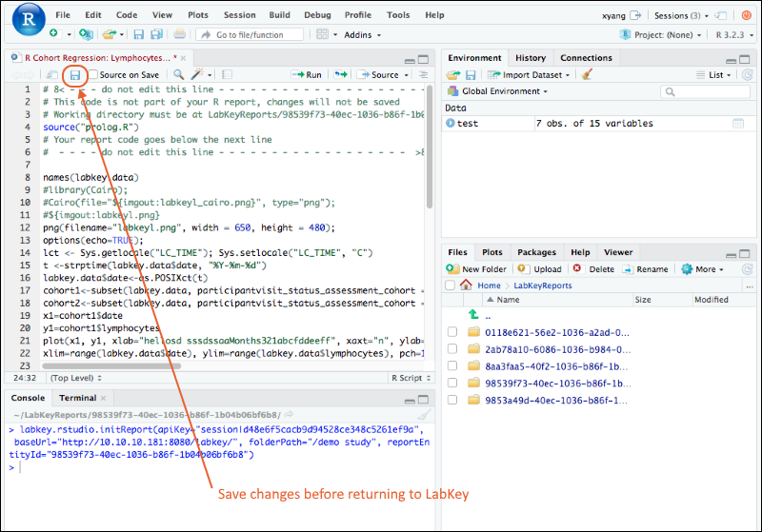This screenshot has width=762, height=532.
Task: Click the sign out icon next to xyang
Action: click(x=635, y=15)
